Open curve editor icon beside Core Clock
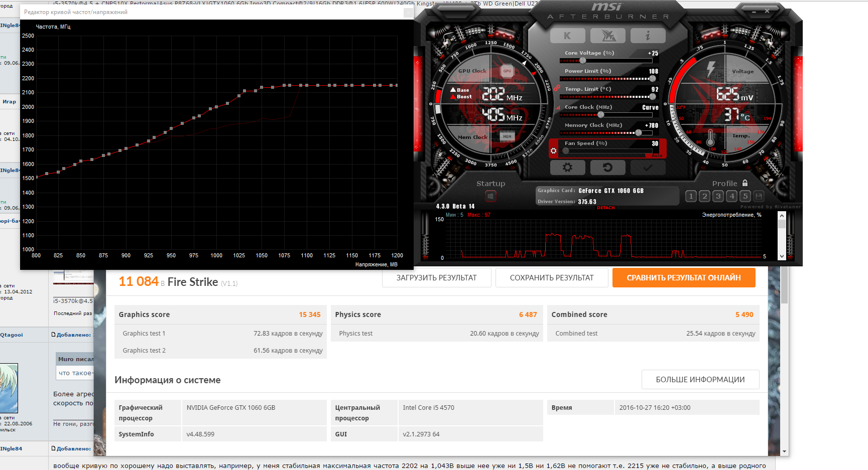 [557, 107]
